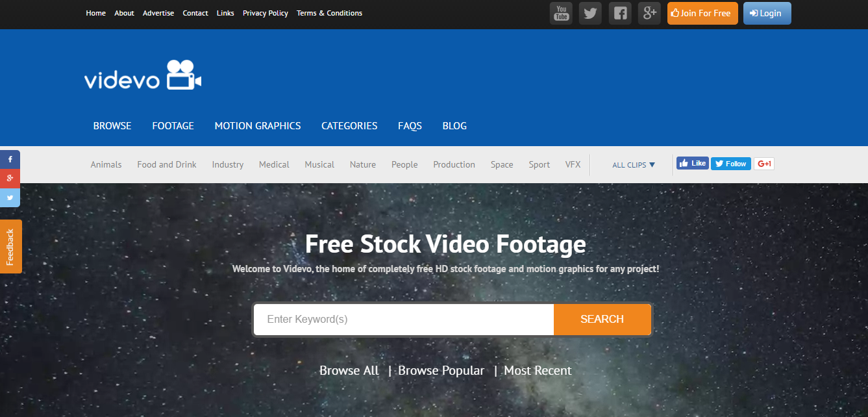Select the Animals category
This screenshot has height=417, width=868.
pyautogui.click(x=106, y=165)
